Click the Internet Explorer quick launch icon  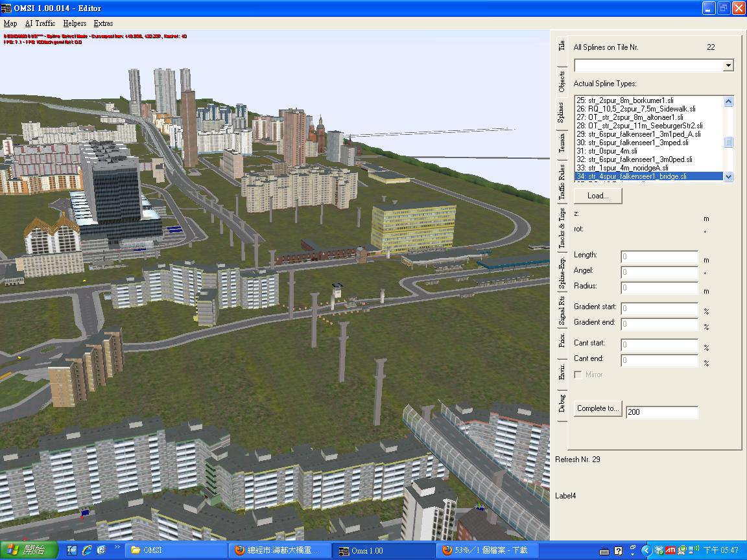86,550
